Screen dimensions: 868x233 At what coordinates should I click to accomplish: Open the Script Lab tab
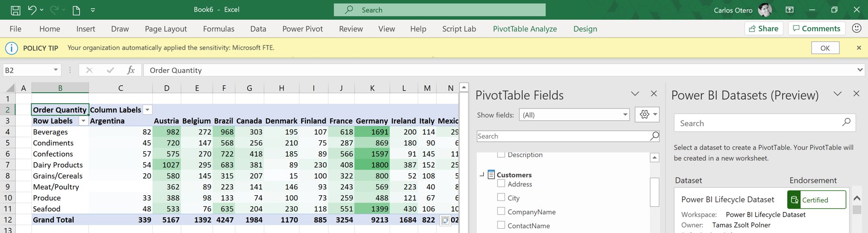(459, 29)
